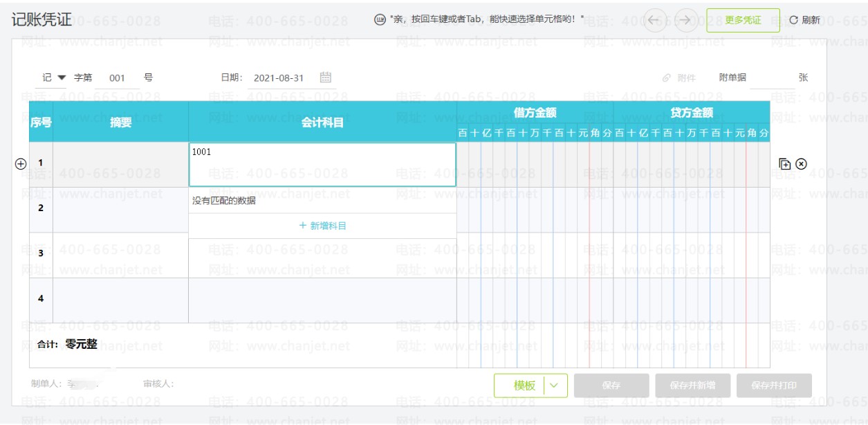868x425 pixels.
Task: Click the 记账凭证 page title
Action: [x=41, y=19]
